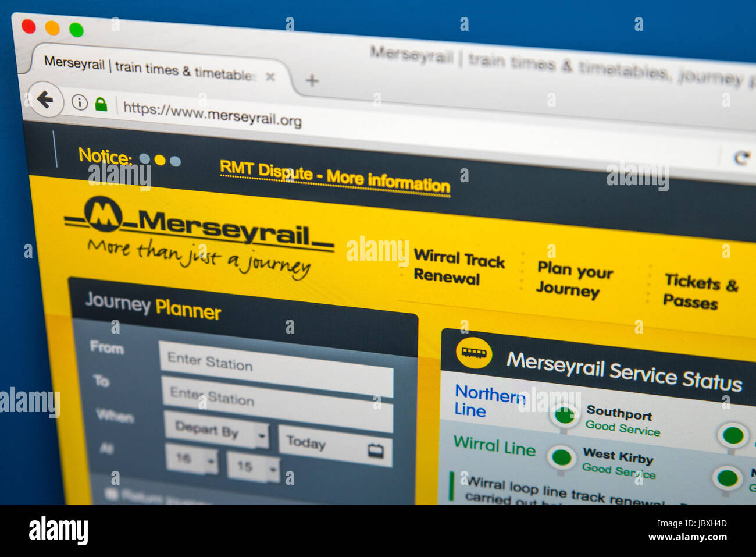
Task: Open the Plan your Journey menu
Action: tap(574, 279)
